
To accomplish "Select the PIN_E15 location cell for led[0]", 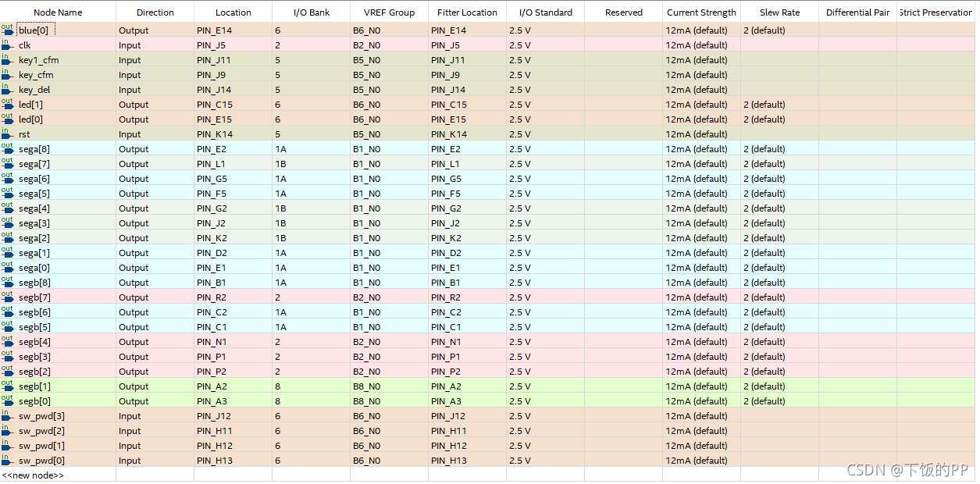I will click(x=233, y=119).
